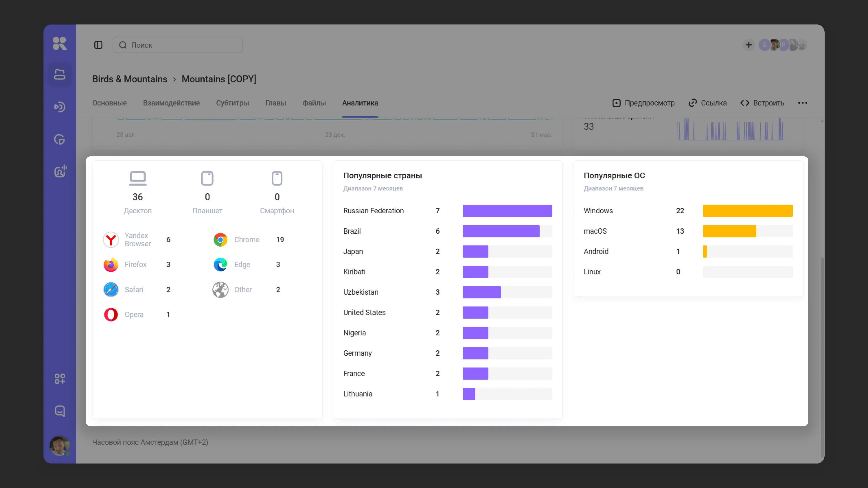Open the three-dots more options menu
This screenshot has height=488, width=868.
802,103
